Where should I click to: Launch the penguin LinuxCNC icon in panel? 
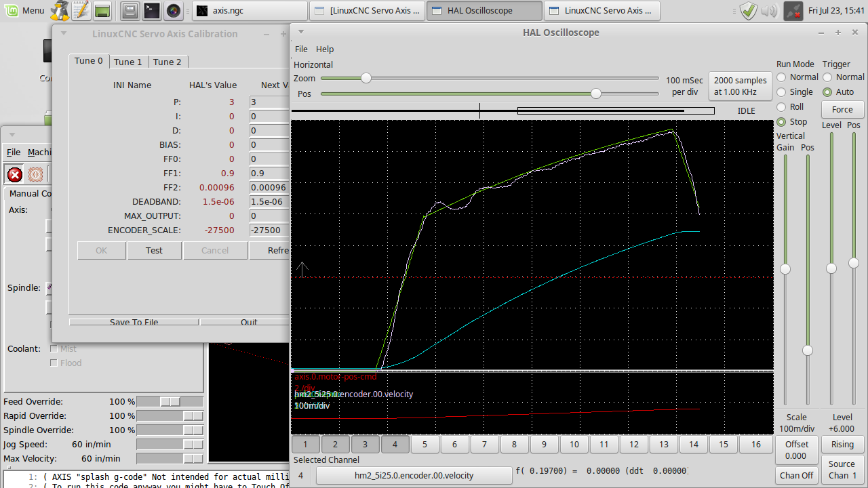click(x=60, y=10)
